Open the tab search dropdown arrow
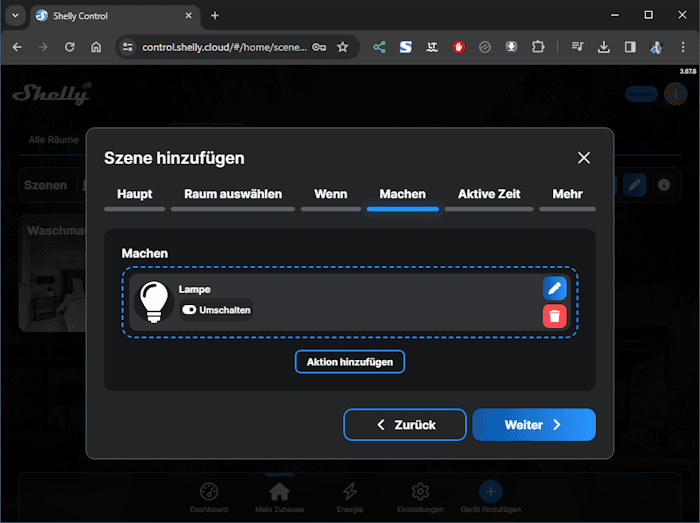Viewport: 700px width, 523px height. [x=15, y=15]
